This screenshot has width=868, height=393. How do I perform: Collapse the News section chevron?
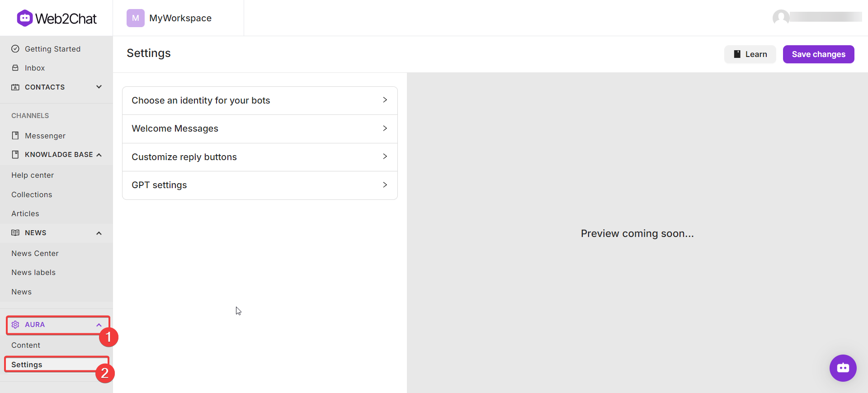(x=99, y=233)
